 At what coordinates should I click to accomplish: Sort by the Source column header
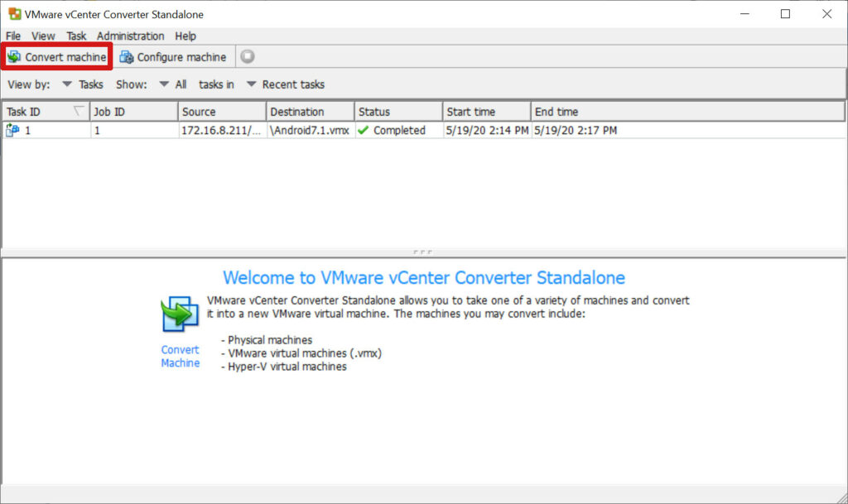coord(222,112)
